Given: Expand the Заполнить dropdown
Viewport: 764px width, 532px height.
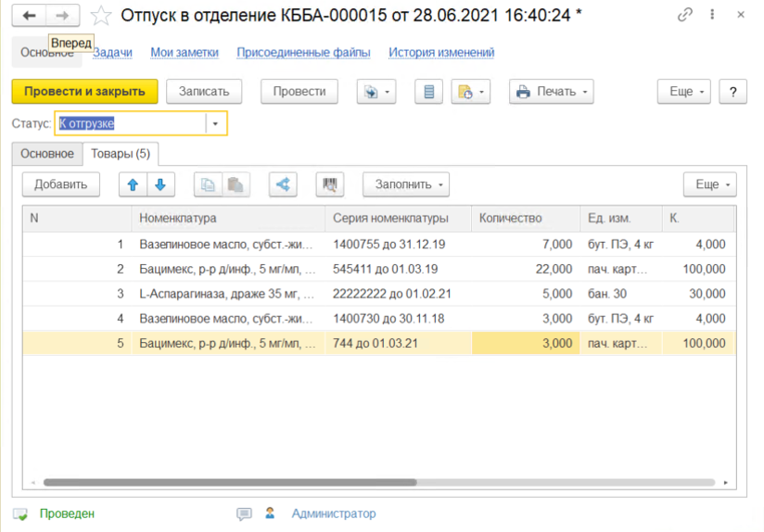Looking at the screenshot, I should pos(406,184).
